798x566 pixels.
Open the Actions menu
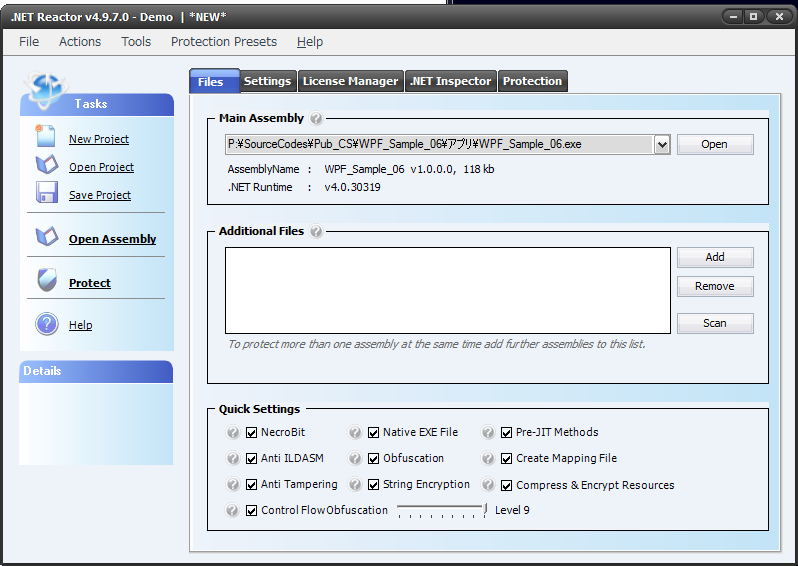coord(80,42)
